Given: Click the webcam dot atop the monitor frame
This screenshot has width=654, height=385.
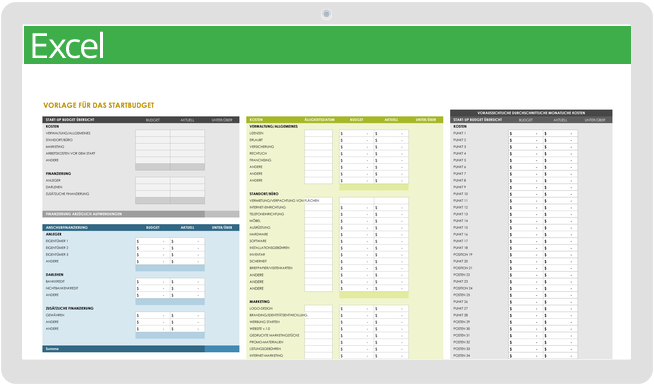Looking at the screenshot, I should 326,14.
